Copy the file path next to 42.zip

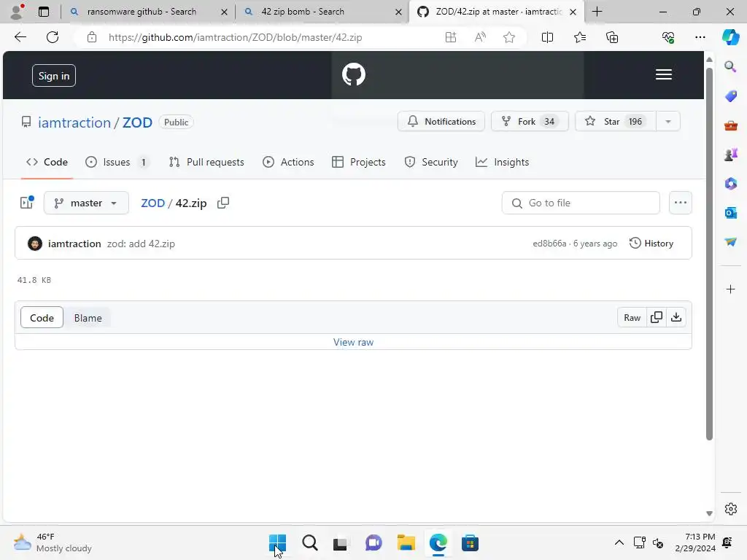click(x=223, y=203)
